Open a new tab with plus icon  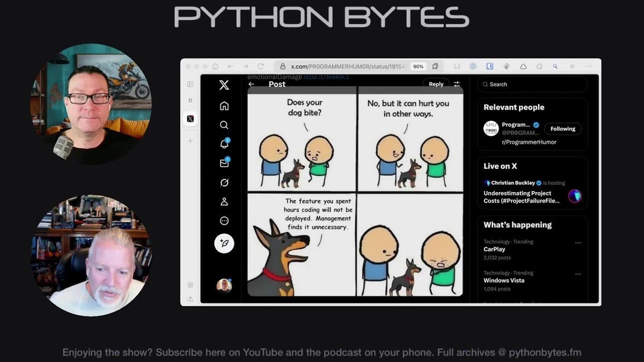tap(190, 141)
